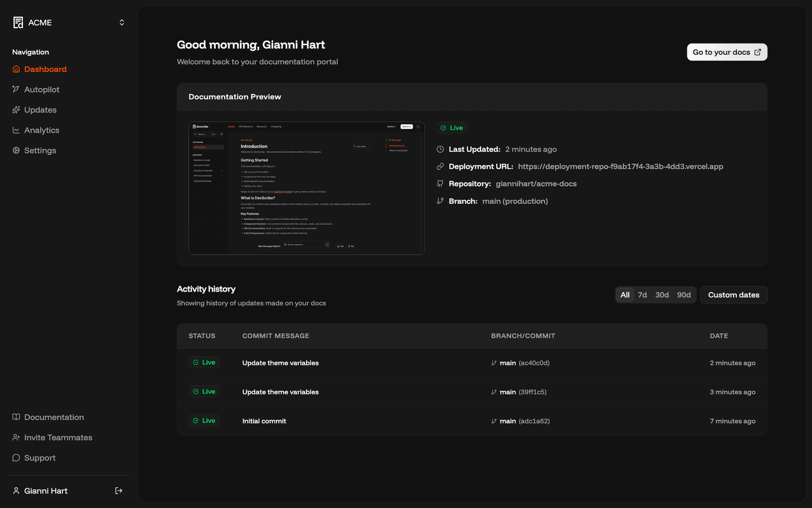Open Settings via the gear icon

pyautogui.click(x=16, y=150)
